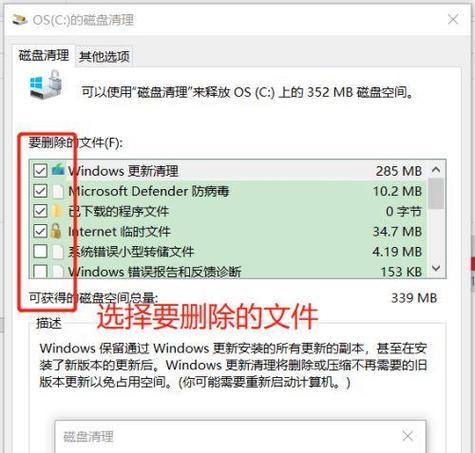Click the Windows 错误报告和反馈诊断 file icon
Screen dimensions: 475x453
point(58,271)
